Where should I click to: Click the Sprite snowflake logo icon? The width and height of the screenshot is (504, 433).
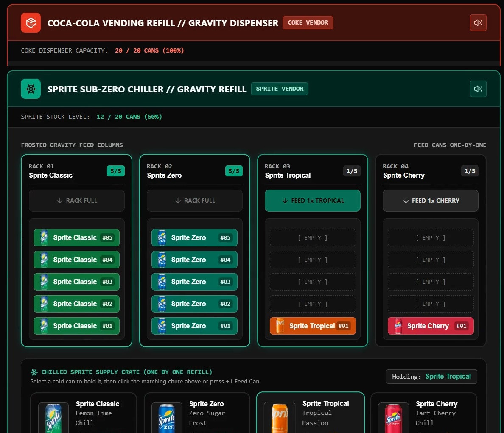(x=31, y=89)
